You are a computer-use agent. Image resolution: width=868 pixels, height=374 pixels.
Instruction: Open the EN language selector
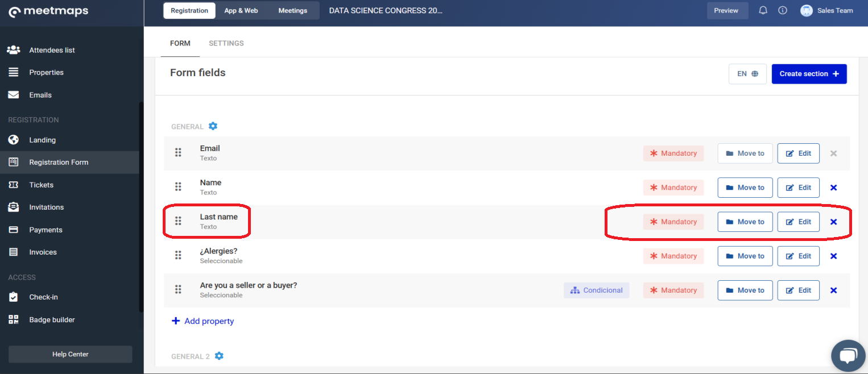(x=747, y=73)
